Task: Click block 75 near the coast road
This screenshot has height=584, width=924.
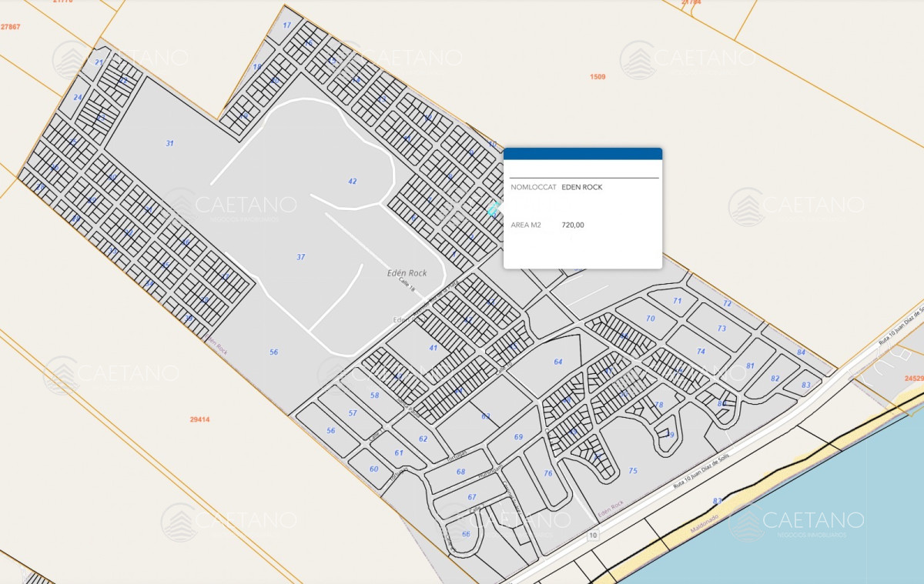Action: (x=633, y=471)
